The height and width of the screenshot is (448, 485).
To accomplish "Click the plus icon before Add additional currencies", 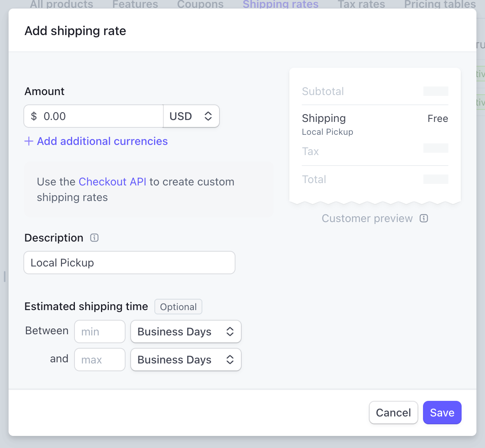I will point(29,141).
